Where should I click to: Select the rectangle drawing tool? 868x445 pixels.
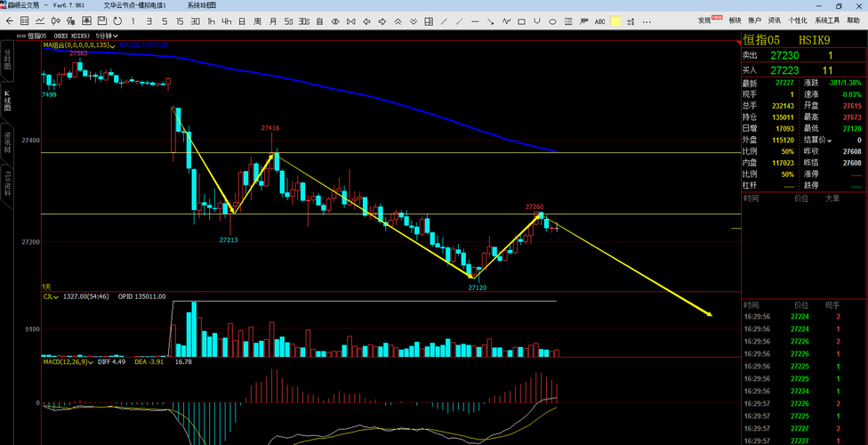pos(521,21)
